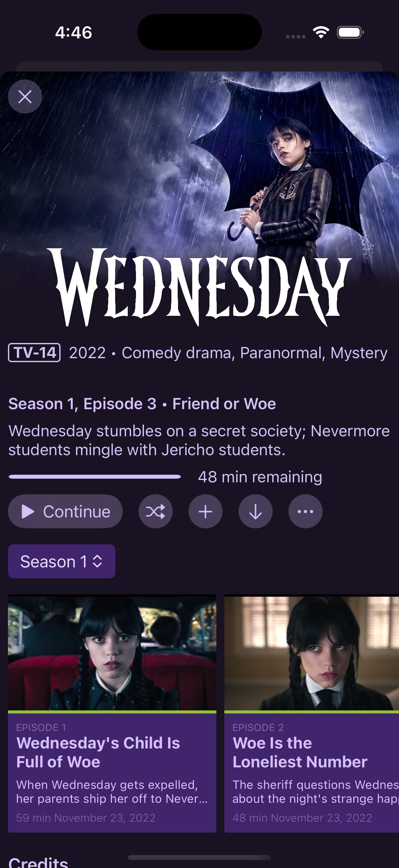Screen dimensions: 399x868
Task: Tap the shuffle playback icon
Action: (x=155, y=511)
